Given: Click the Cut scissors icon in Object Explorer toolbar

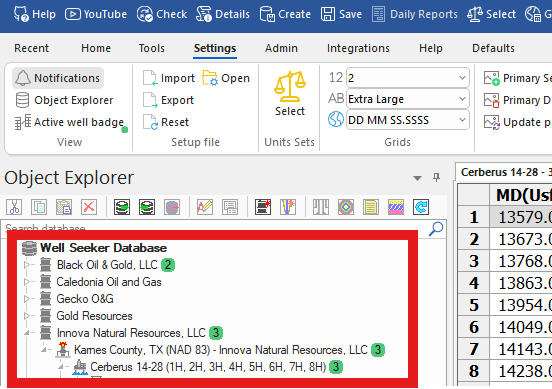Looking at the screenshot, I should (14, 207).
